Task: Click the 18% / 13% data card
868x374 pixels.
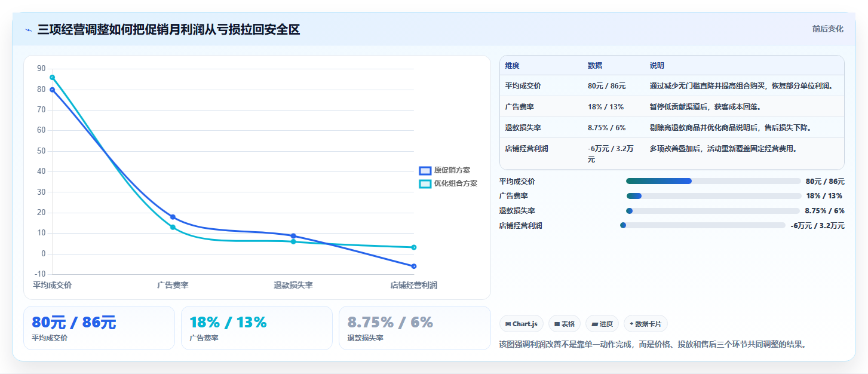Action: (x=257, y=328)
